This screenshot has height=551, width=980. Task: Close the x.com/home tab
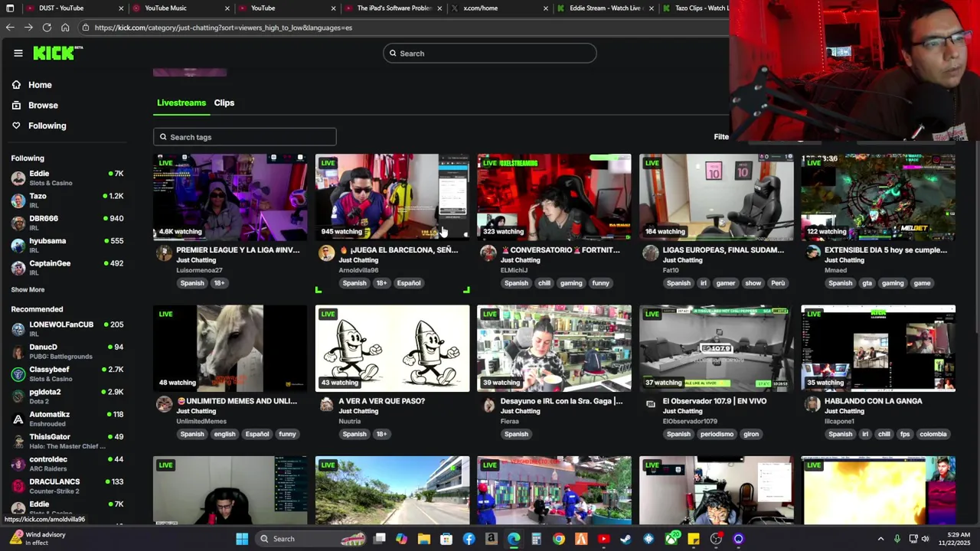point(546,8)
